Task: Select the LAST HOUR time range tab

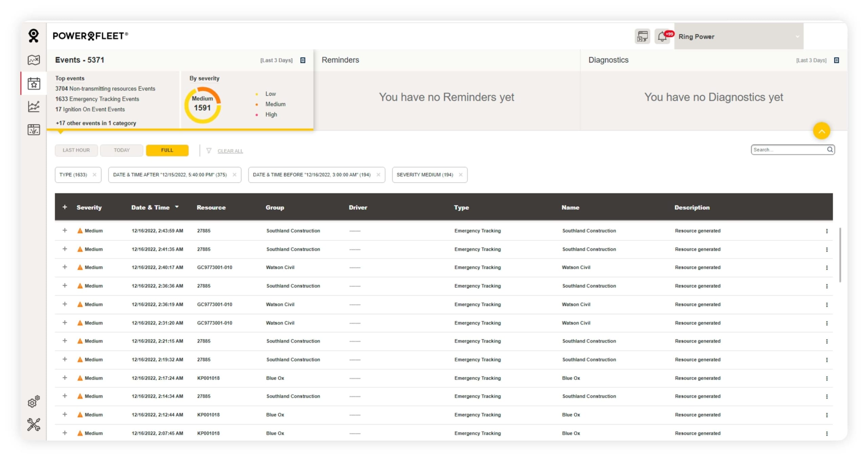Action: point(76,150)
